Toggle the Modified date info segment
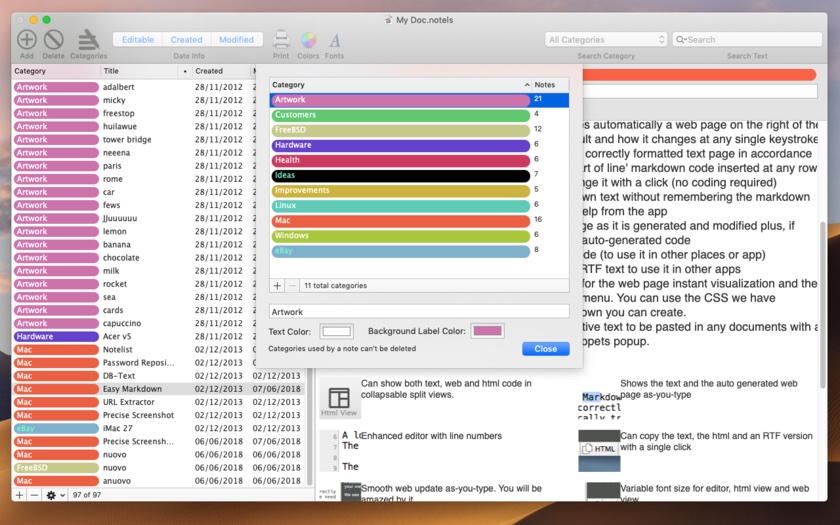 [x=236, y=40]
